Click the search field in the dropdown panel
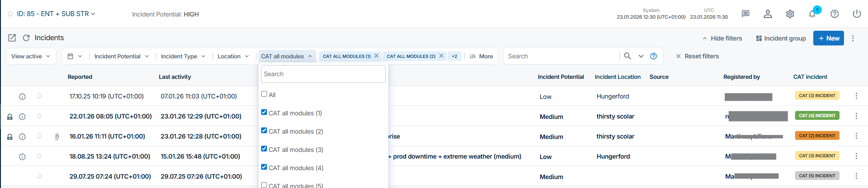The image size is (868, 188). [x=323, y=74]
